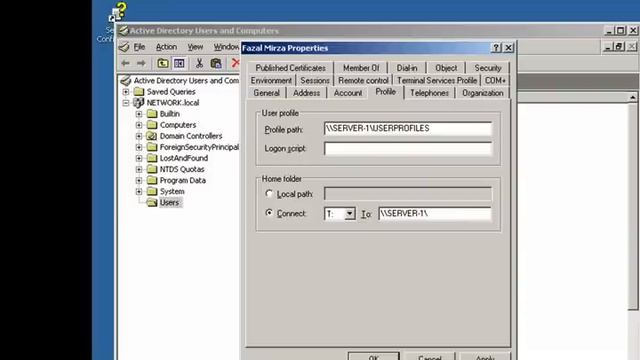Open the Security tab

(x=488, y=68)
